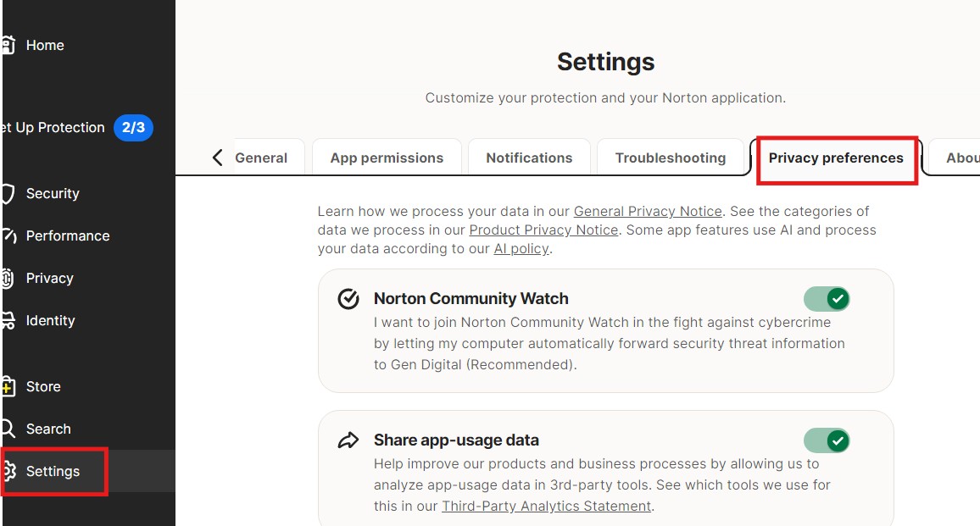Open the Product Privacy Notice link

543,230
